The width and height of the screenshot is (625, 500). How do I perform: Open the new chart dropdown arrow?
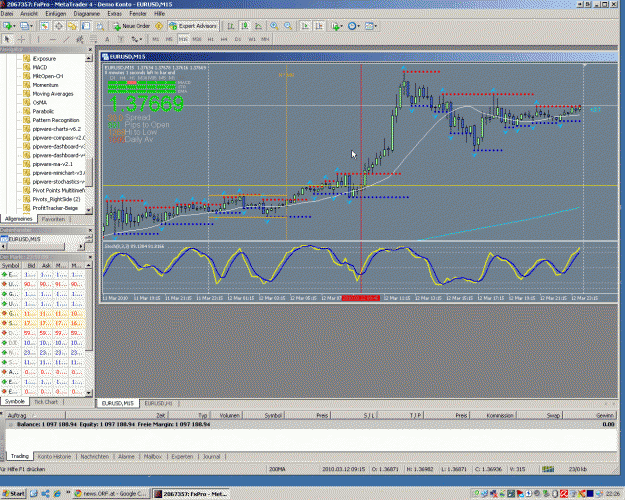(x=14, y=26)
